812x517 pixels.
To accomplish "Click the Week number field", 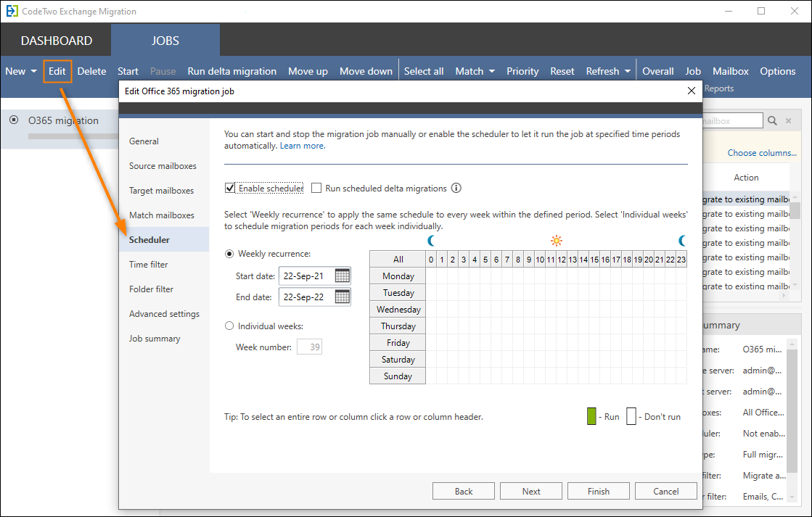I will [310, 347].
